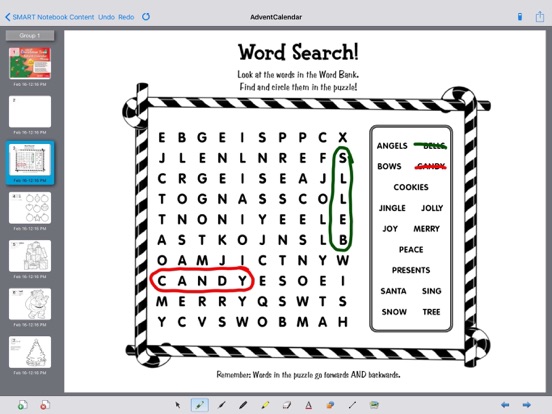This screenshot has height=414, width=552.
Task: Delete the page with the red icon
Action: pyautogui.click(x=45, y=405)
